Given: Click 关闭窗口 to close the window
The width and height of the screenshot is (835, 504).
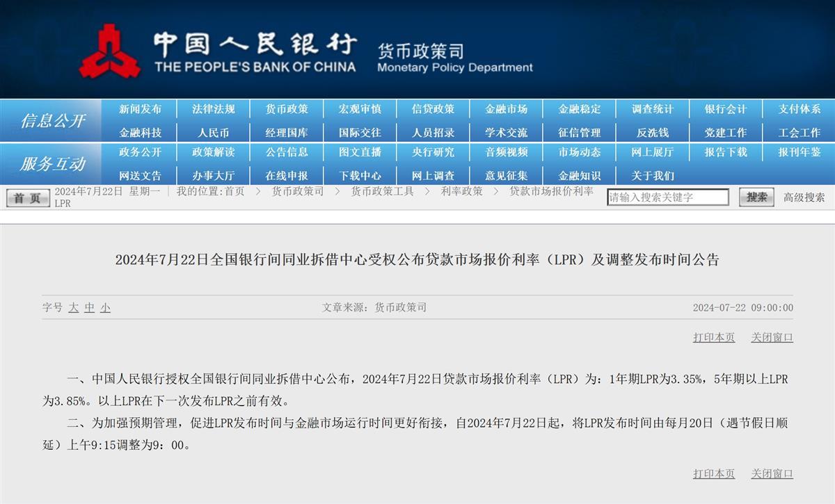Looking at the screenshot, I should pos(771,337).
